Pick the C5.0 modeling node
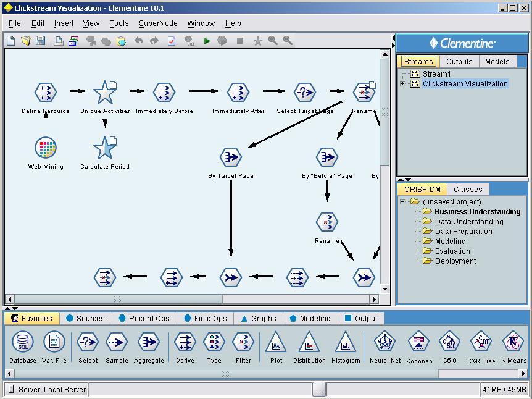This screenshot has height=399, width=532. (x=449, y=342)
